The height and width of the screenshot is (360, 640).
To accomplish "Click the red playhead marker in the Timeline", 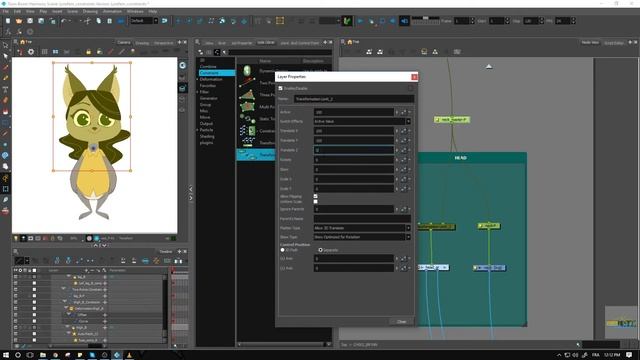I will pyautogui.click(x=173, y=270).
